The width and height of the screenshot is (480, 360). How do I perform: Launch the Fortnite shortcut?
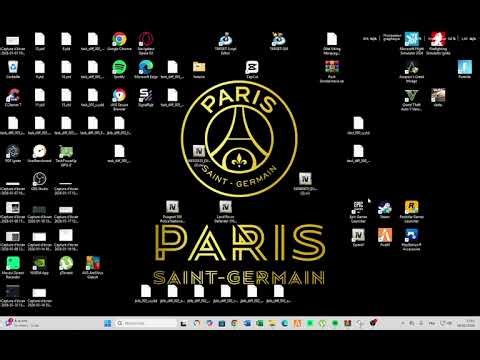[465, 69]
